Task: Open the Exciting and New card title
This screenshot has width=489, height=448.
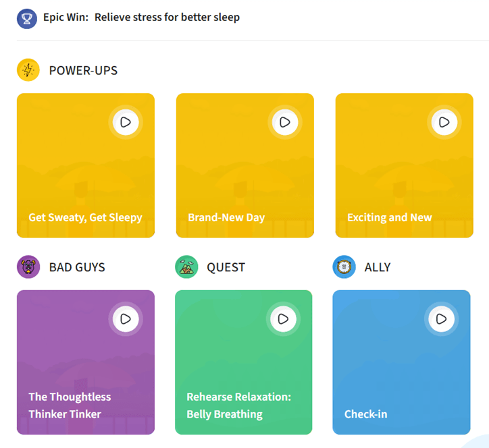Action: pos(389,217)
